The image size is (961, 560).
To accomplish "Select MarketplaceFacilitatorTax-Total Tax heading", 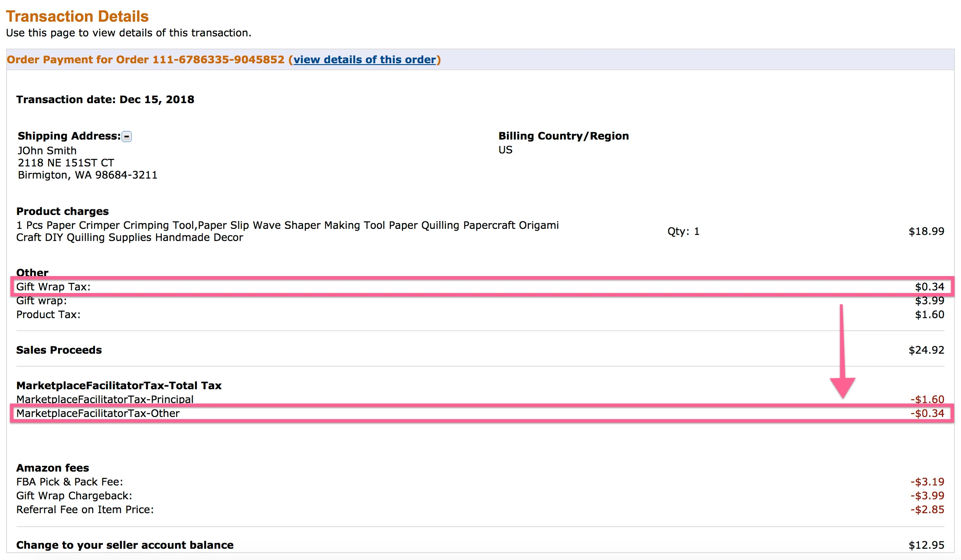I will click(x=119, y=386).
